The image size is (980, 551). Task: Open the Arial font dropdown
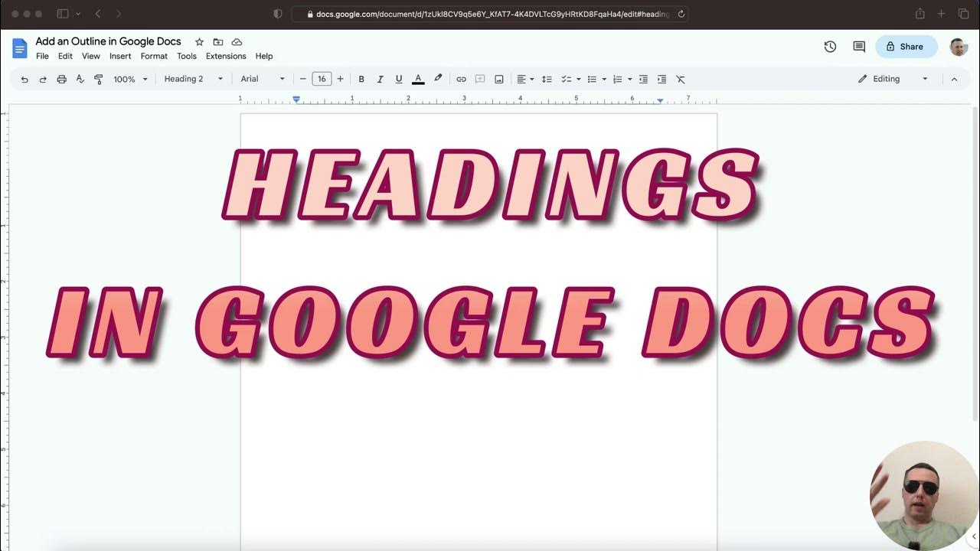263,79
